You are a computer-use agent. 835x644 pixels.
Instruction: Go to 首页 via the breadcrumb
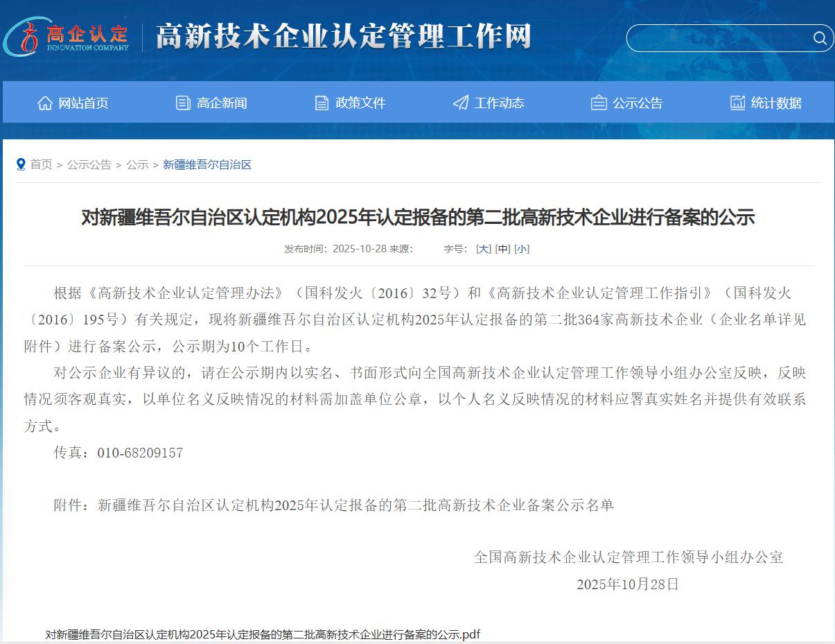[41, 164]
